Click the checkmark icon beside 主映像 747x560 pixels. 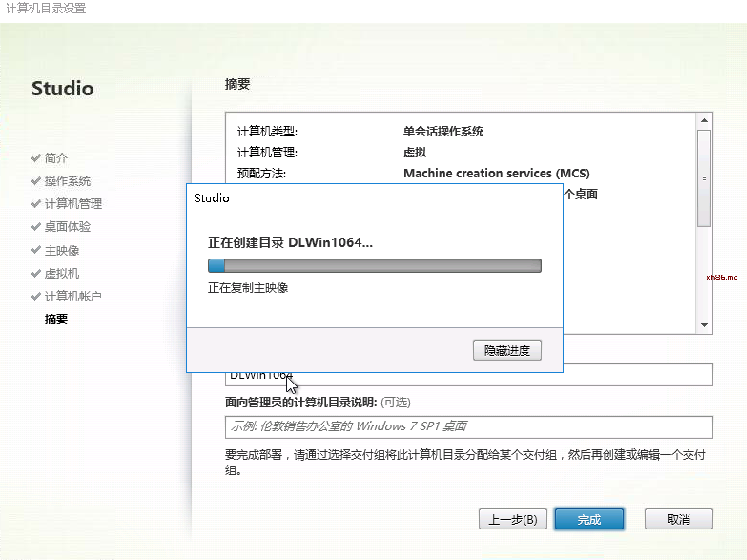[x=36, y=250]
